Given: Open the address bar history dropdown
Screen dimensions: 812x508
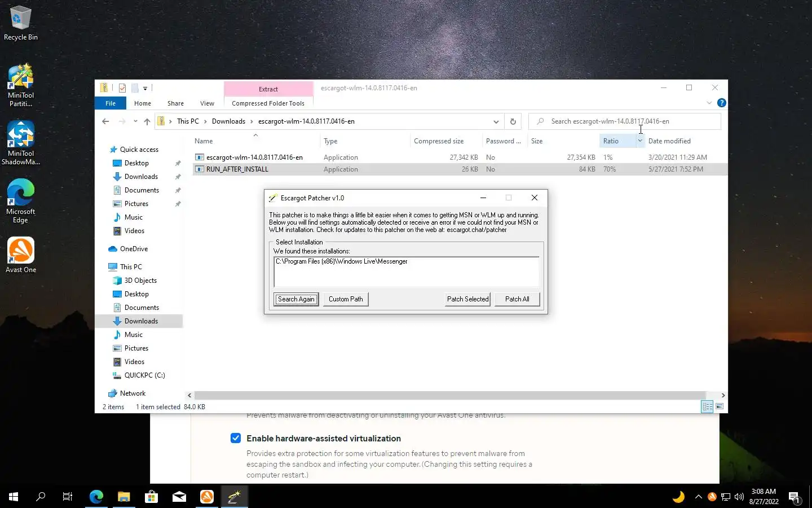Looking at the screenshot, I should (x=496, y=121).
